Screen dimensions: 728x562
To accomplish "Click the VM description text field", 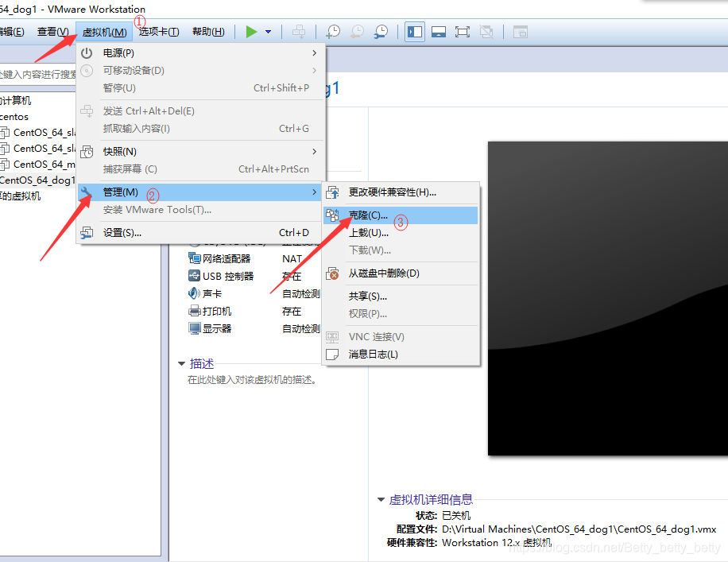I will [x=253, y=380].
